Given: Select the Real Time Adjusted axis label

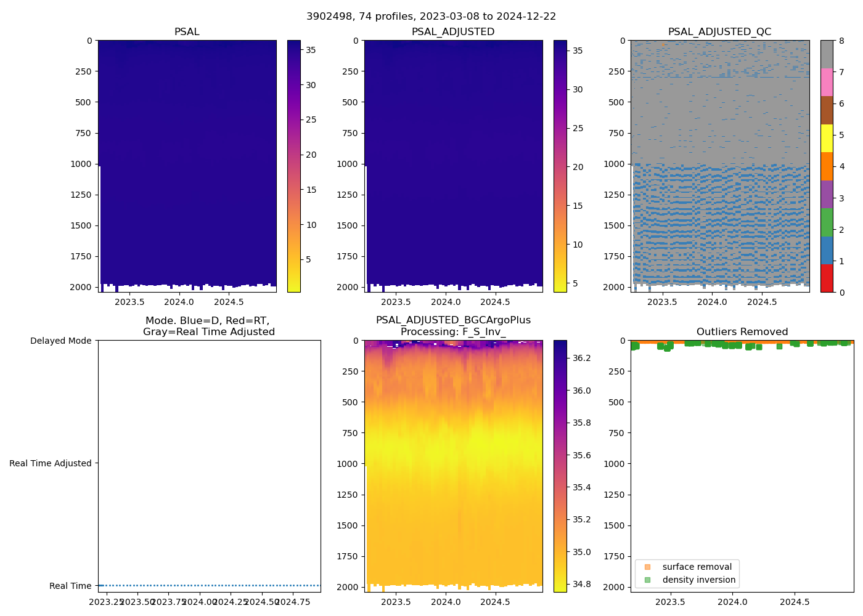Looking at the screenshot, I should point(50,463).
